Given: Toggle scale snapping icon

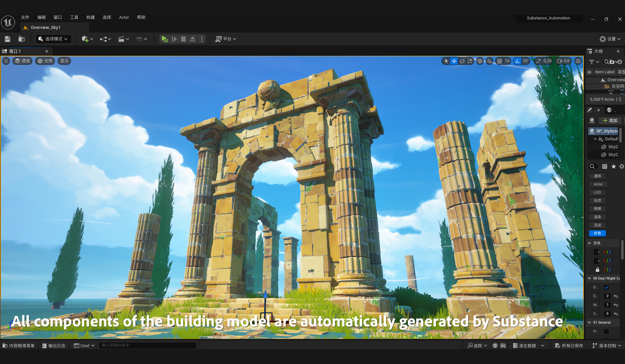Looking at the screenshot, I should coord(538,61).
